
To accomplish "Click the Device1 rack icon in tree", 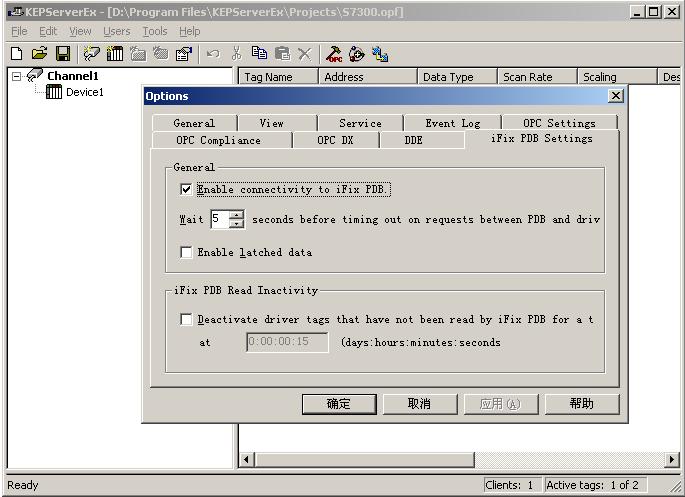I will point(54,92).
